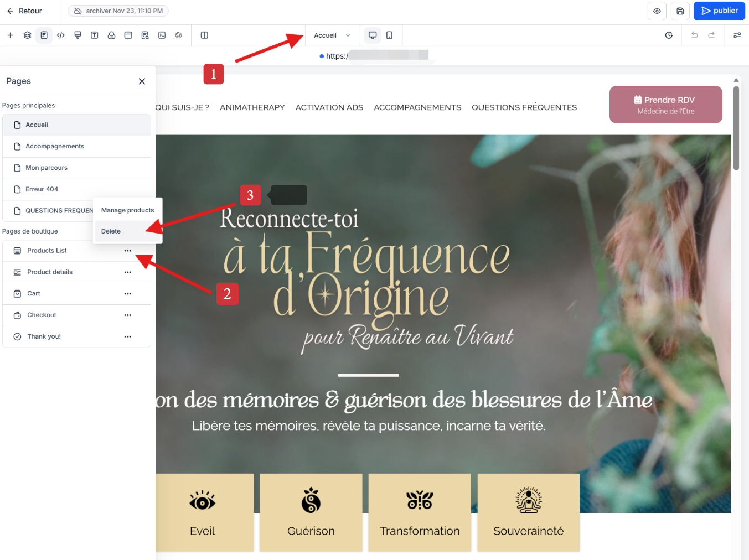This screenshot has height=560, width=749.
Task: Open the settings sliders icon
Action: pyautogui.click(x=737, y=35)
